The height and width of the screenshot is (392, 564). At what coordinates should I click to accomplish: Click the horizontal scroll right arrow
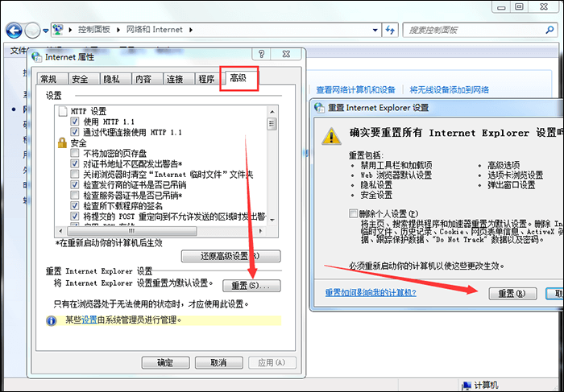coord(261,231)
